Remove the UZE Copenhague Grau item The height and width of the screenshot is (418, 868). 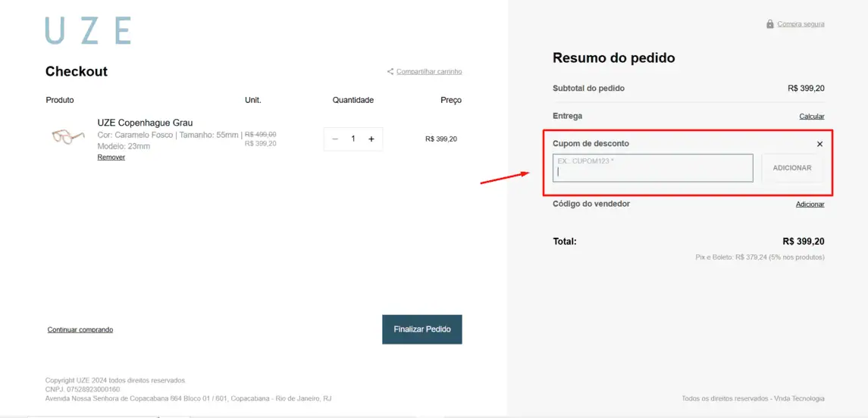pyautogui.click(x=111, y=157)
